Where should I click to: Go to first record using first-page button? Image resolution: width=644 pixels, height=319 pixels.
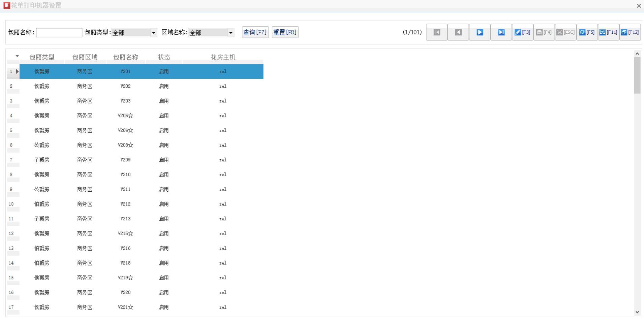(x=437, y=32)
